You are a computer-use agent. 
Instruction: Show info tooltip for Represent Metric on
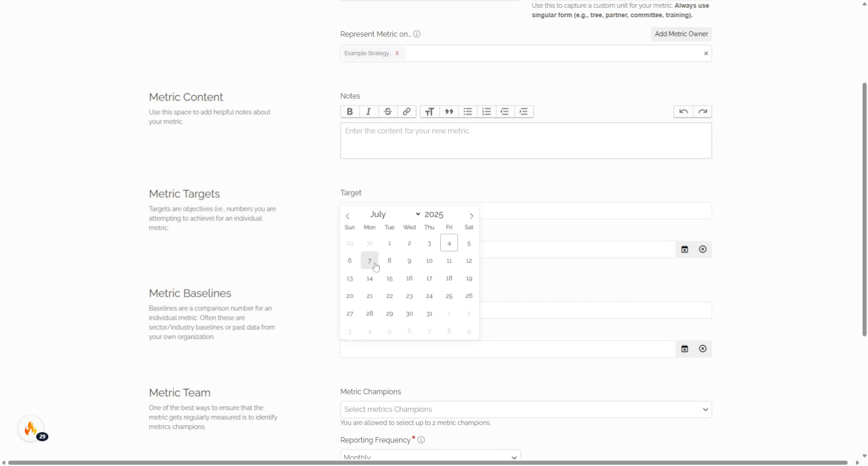tap(417, 34)
